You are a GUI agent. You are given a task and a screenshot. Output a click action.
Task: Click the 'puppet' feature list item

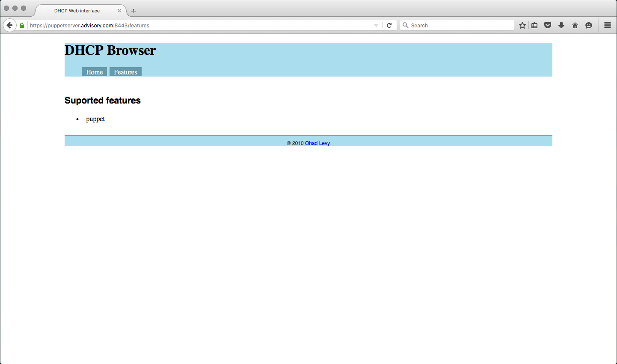tap(95, 119)
